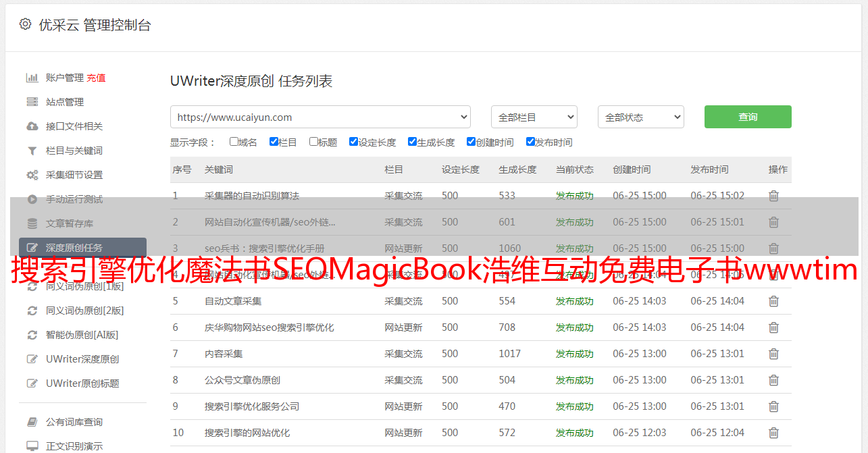Open 公有词库查询 menu entry
The width and height of the screenshot is (868, 453).
point(74,422)
